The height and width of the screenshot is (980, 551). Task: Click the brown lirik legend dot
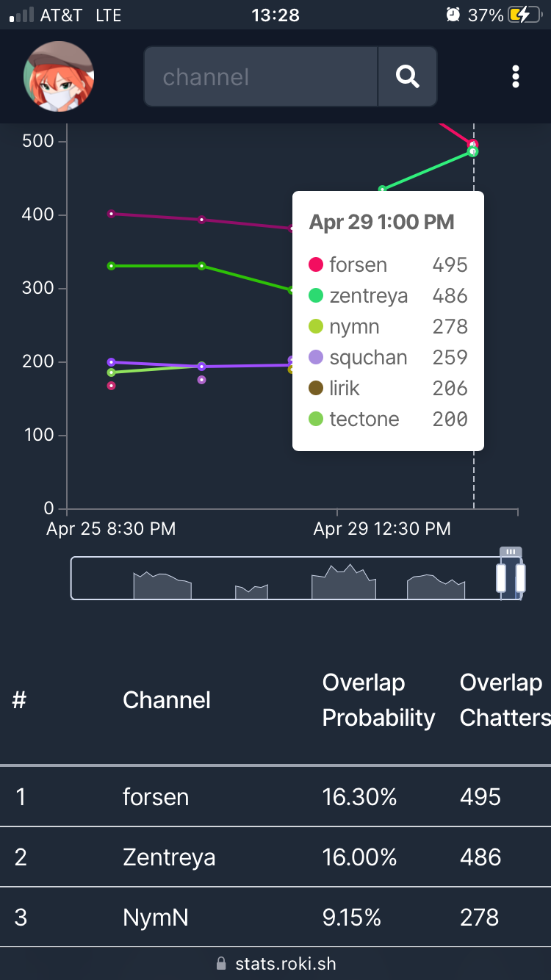(x=316, y=389)
